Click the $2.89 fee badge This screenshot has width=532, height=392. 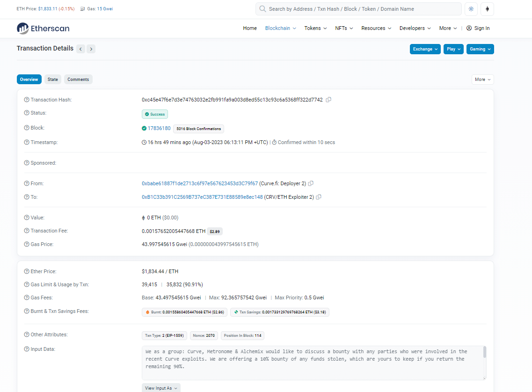(x=215, y=232)
